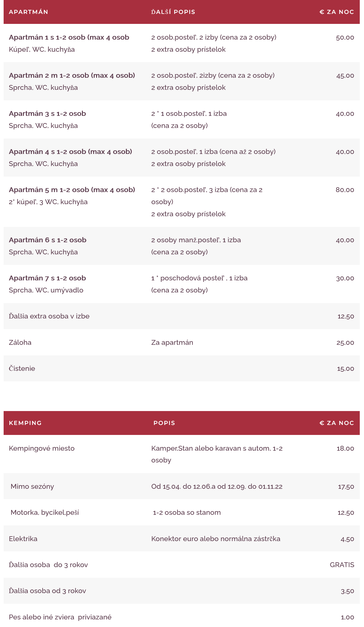Select the Apartmán 5 m 1-2 osob title
Viewport: 364px width, 627px height.
[x=72, y=190]
